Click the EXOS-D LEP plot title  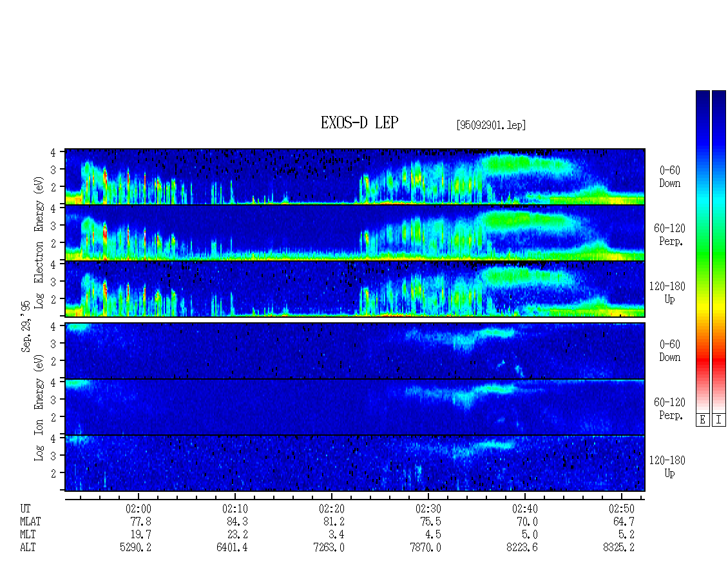tap(359, 122)
